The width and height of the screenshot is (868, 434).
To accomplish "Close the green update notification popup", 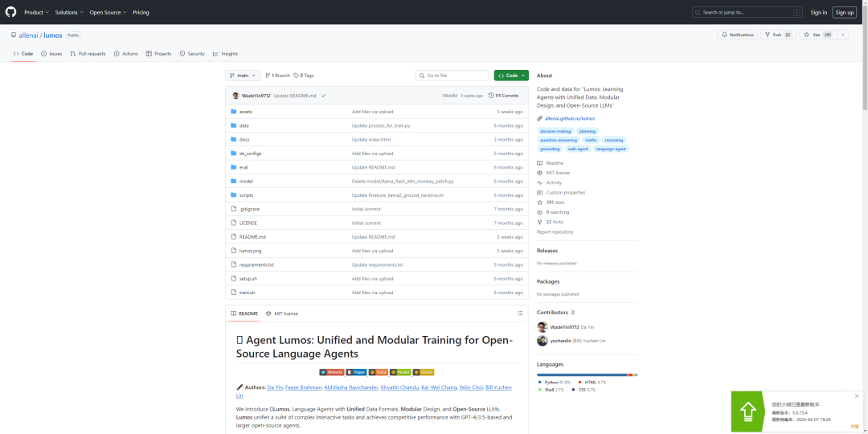I will [857, 396].
